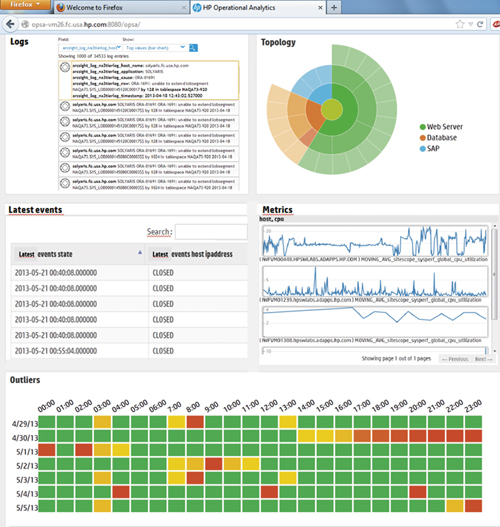This screenshot has height=527, width=500.
Task: Open the NVFVM01239 cpu utilization chart
Action: tap(375, 282)
